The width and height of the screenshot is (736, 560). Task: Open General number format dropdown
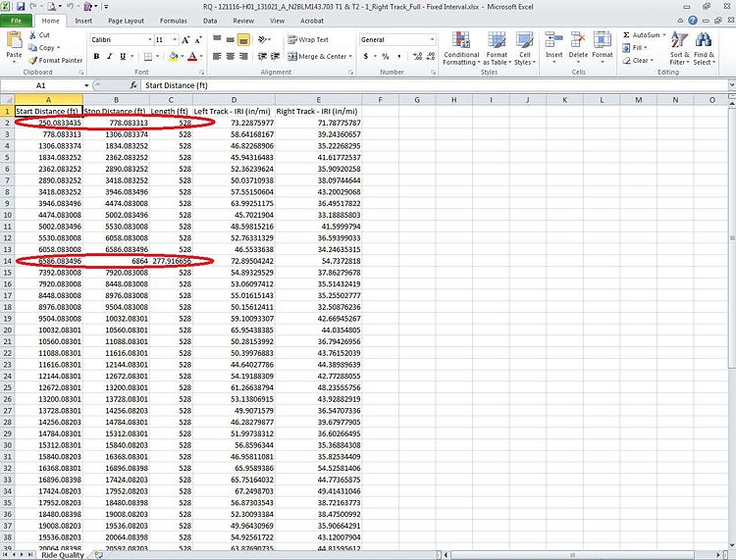coord(432,40)
